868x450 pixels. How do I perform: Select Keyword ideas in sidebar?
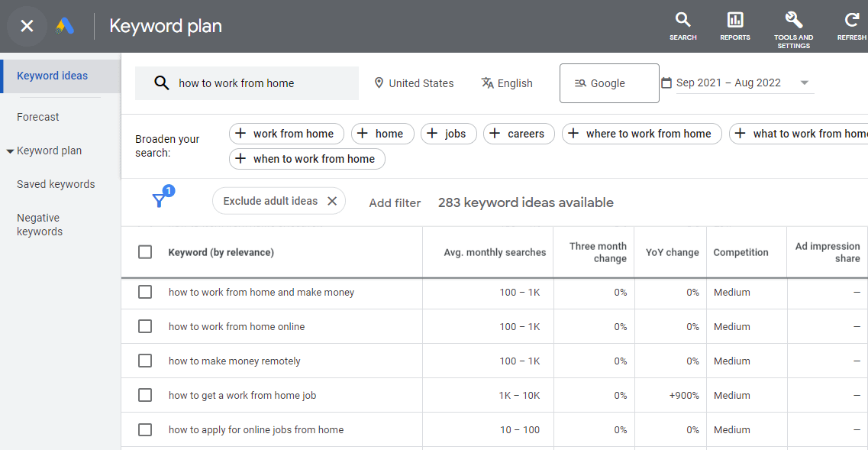[60, 76]
